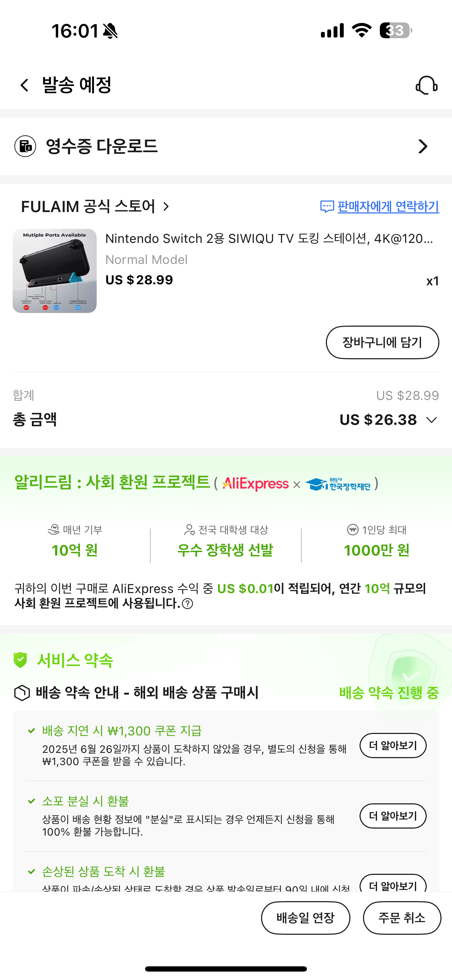Tap the question mark info icon
The width and height of the screenshot is (452, 980).
pos(187,604)
